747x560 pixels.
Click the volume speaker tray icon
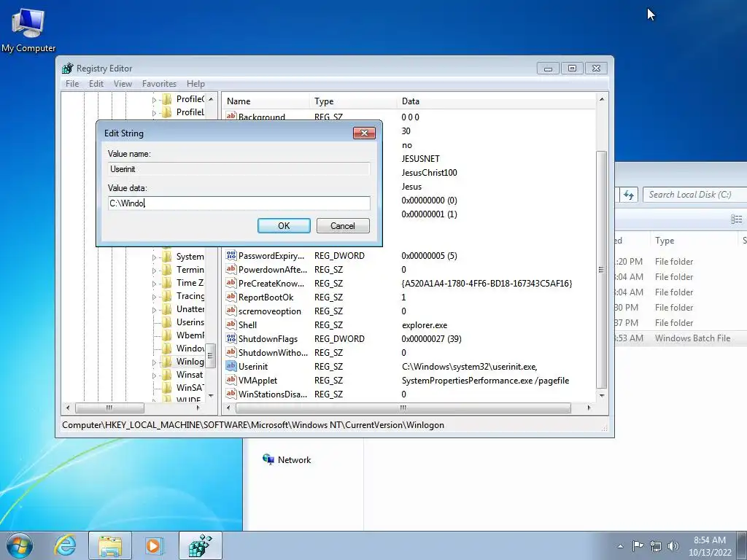tap(673, 545)
